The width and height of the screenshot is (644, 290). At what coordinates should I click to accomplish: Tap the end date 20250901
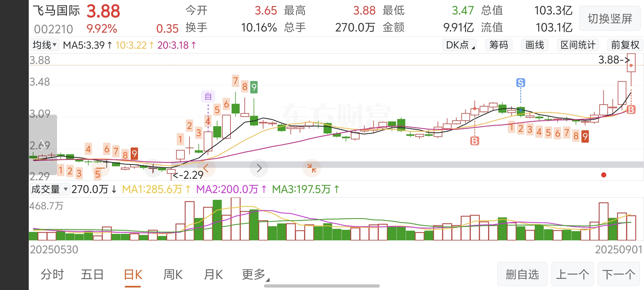click(618, 249)
